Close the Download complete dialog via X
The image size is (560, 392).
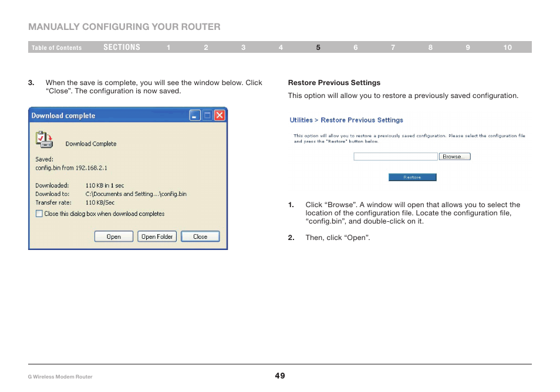click(220, 116)
